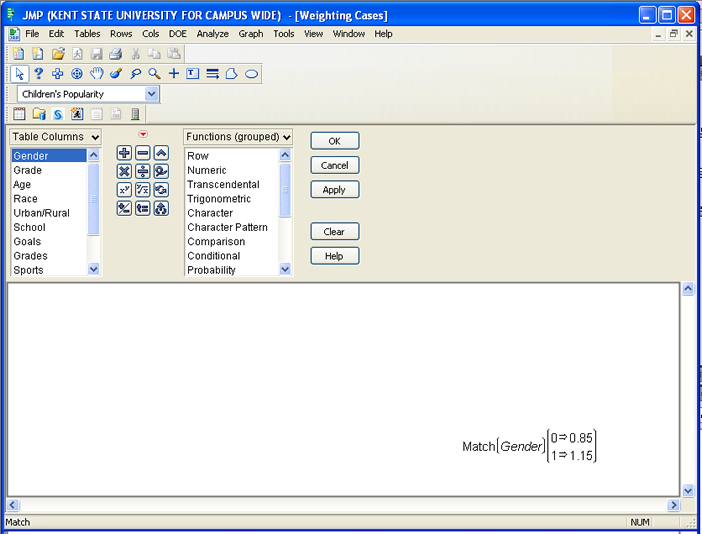The image size is (702, 534).
Task: Open the Analyze menu
Action: [x=213, y=34]
